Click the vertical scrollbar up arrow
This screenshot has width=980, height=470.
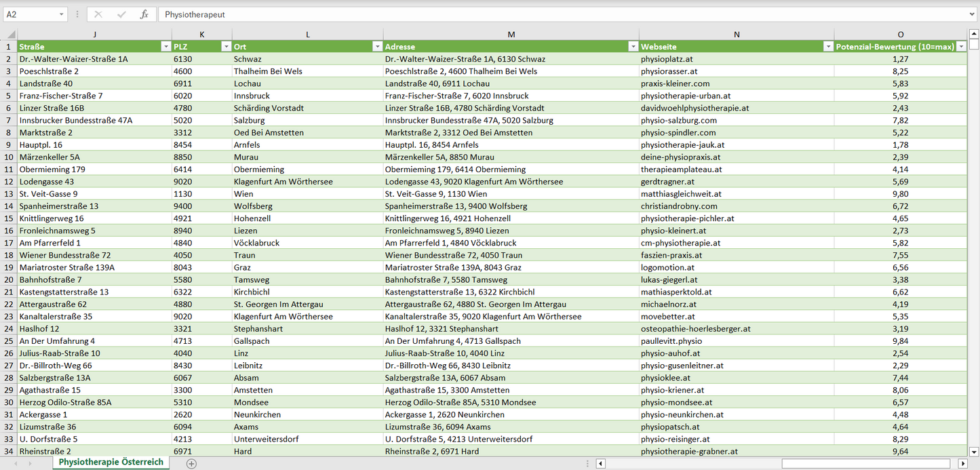(974, 34)
